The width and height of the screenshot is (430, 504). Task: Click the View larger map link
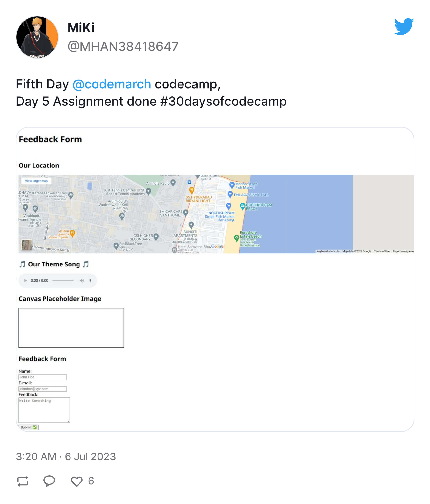click(36, 181)
